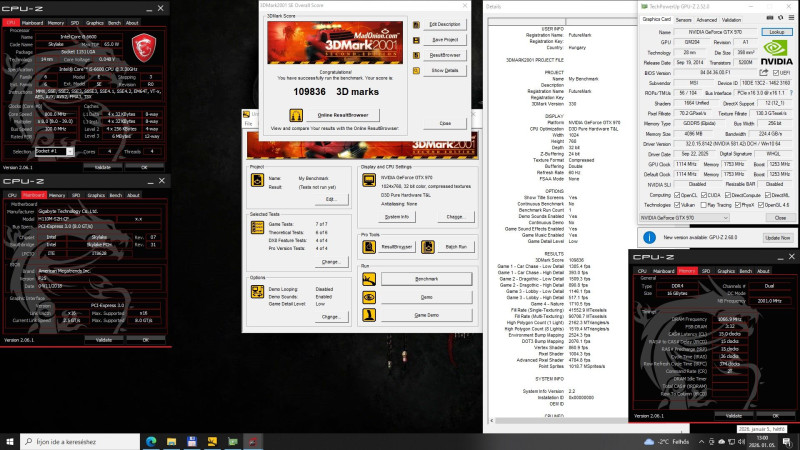Click the Batch Run icon

tap(428, 247)
